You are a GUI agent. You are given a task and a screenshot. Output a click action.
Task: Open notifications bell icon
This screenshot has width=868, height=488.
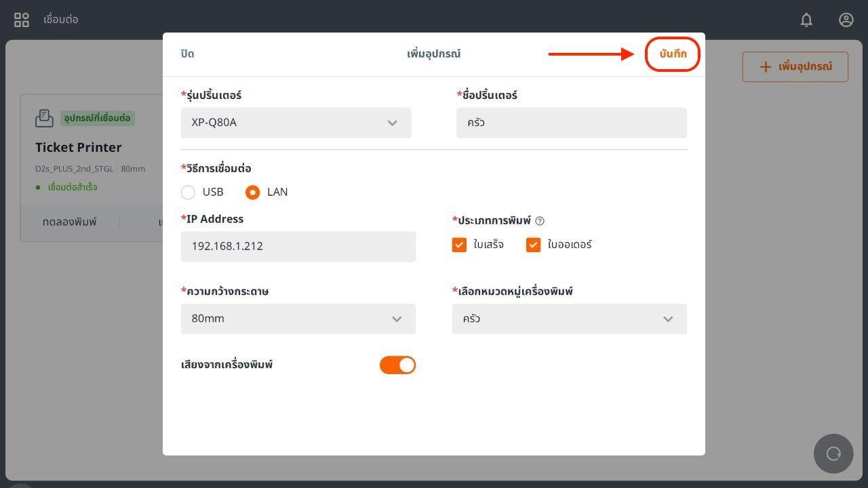[x=806, y=20]
